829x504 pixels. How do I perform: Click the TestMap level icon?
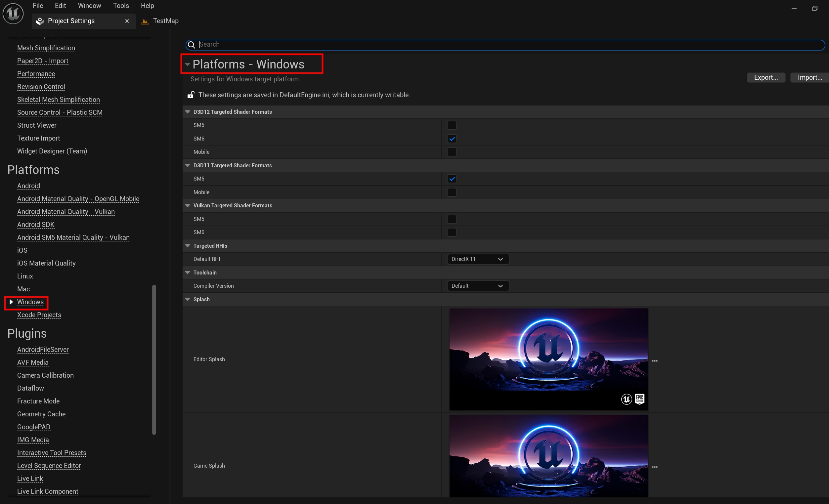(x=145, y=21)
